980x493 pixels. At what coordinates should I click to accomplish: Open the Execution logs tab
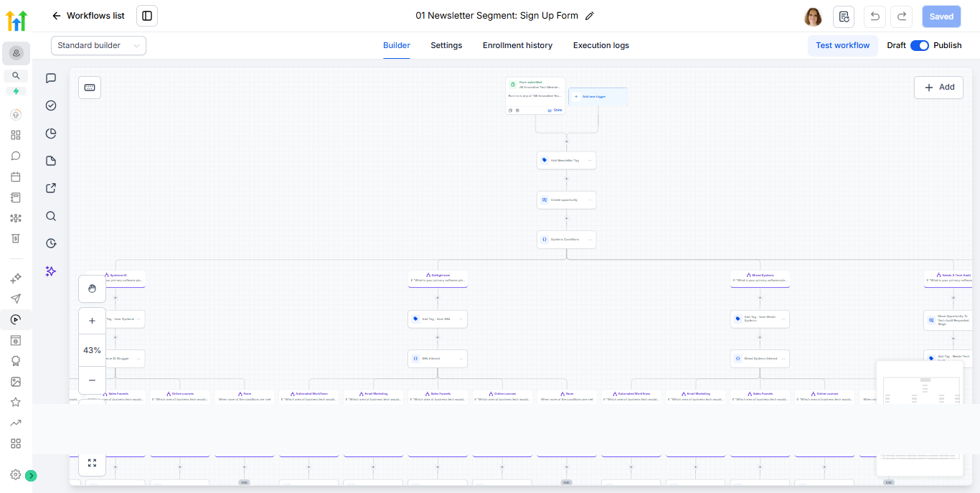pos(601,45)
